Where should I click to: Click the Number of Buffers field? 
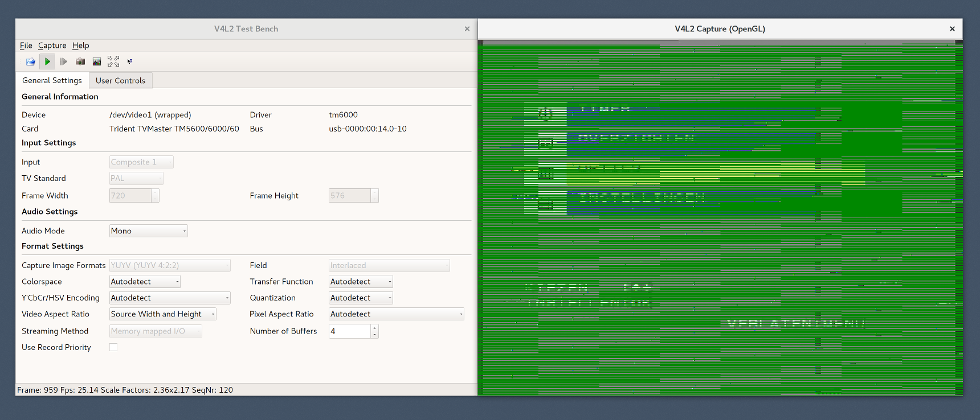[350, 331]
